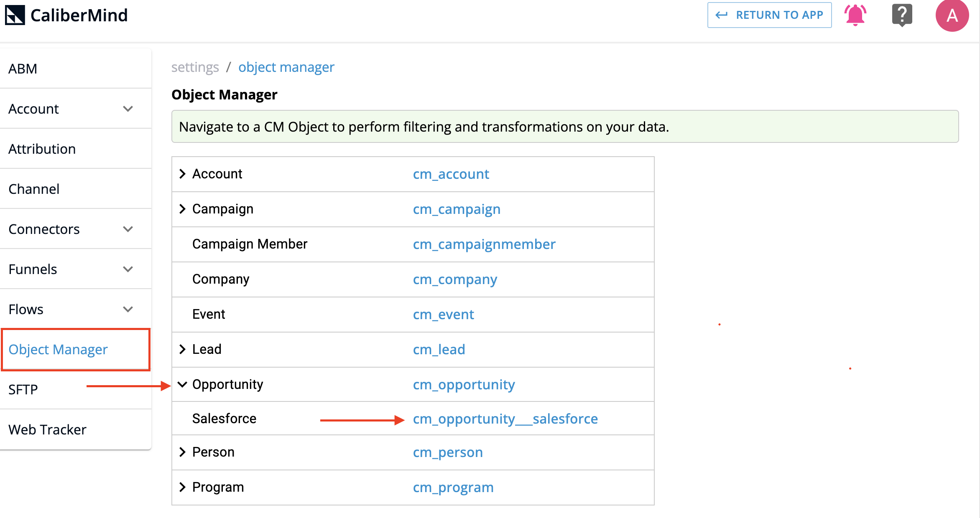
Task: Click the settings breadcrumb
Action: 195,67
